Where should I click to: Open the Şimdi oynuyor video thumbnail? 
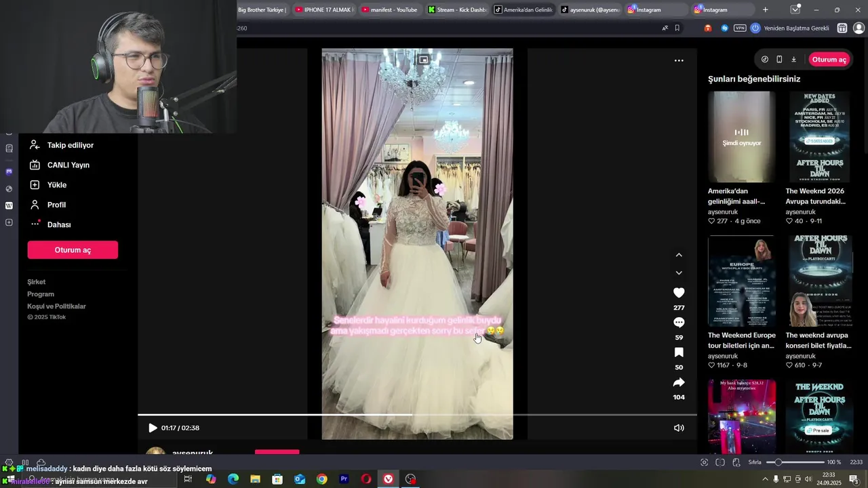741,137
